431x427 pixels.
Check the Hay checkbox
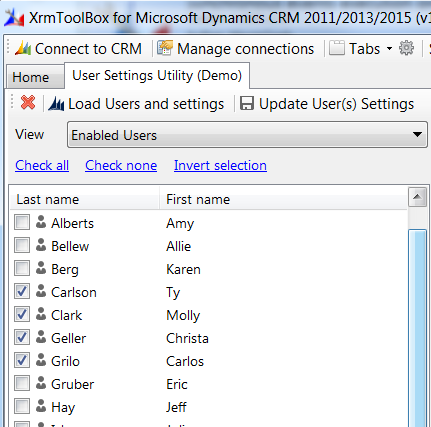pyautogui.click(x=22, y=406)
